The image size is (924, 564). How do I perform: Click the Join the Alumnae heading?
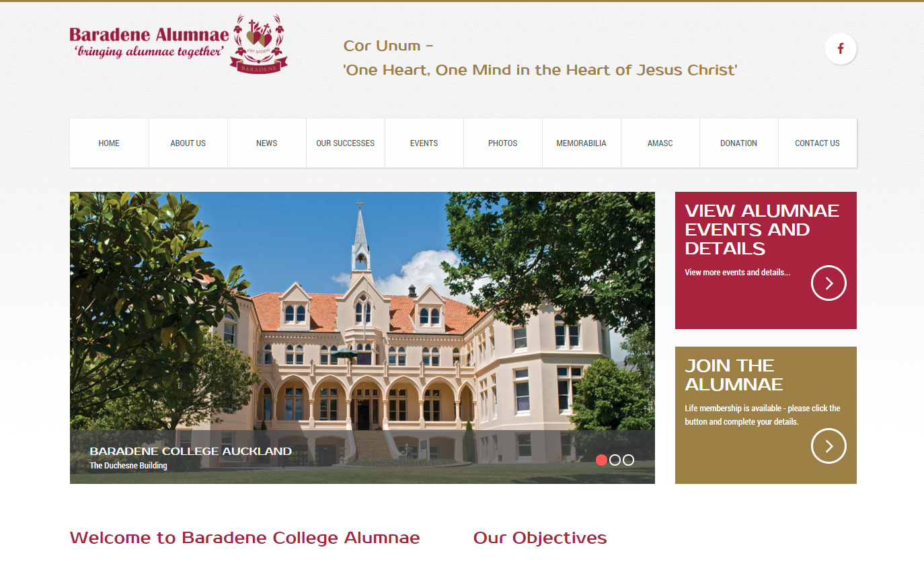tap(734, 375)
